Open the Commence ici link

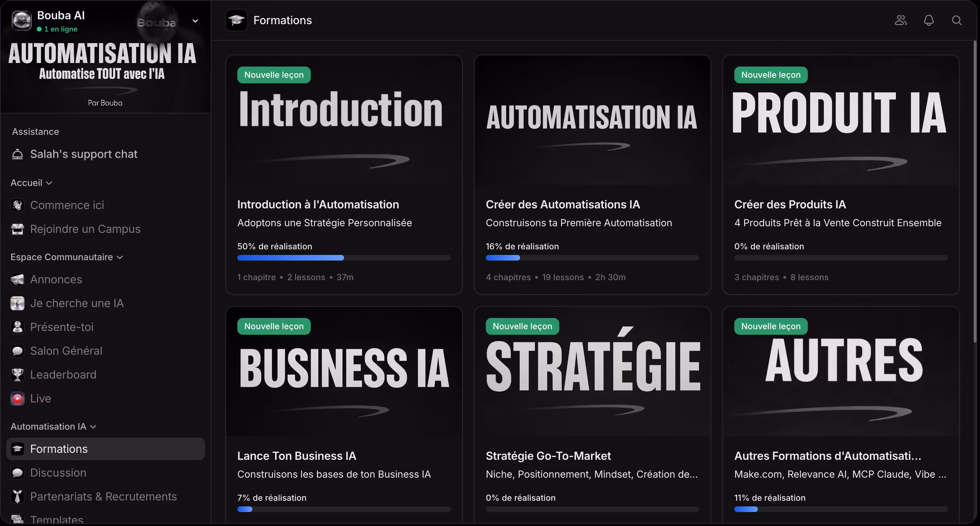point(67,205)
